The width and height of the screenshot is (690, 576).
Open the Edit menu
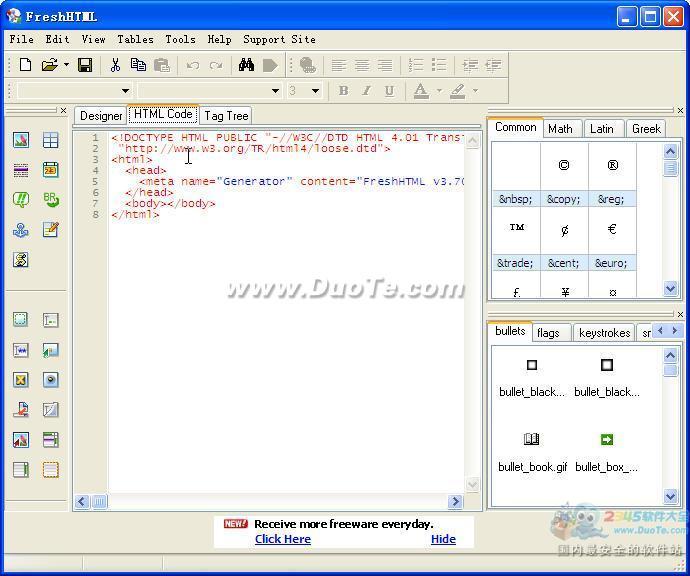[x=57, y=39]
